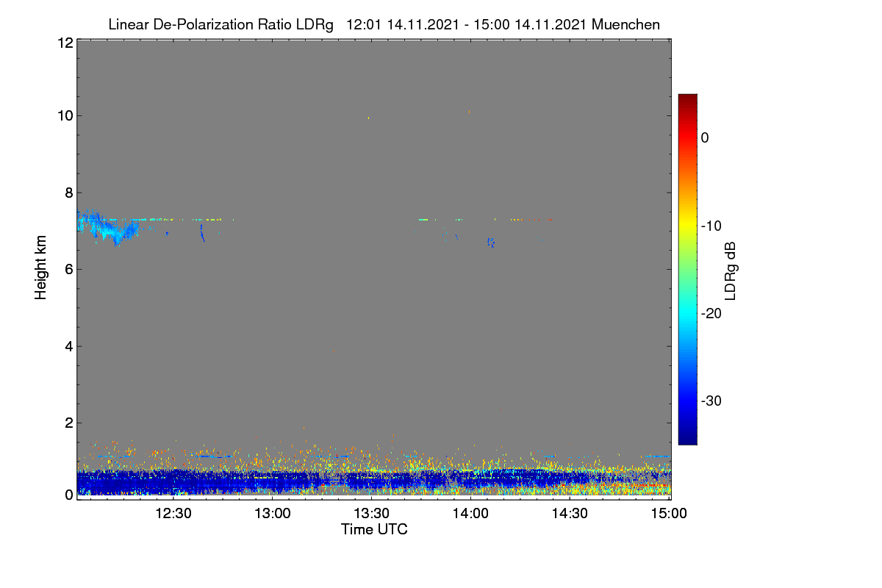Click the height tick label 12
The image size is (882, 588).
[64, 43]
